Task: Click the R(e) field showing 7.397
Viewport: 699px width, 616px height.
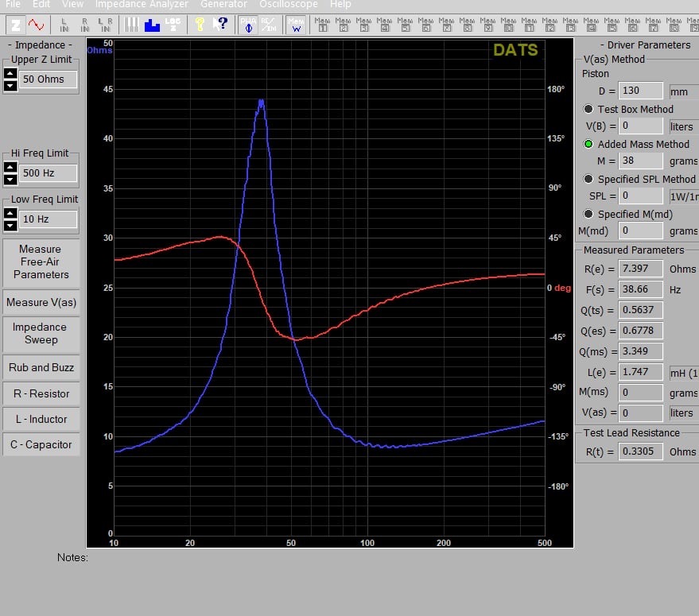Action: pyautogui.click(x=641, y=269)
